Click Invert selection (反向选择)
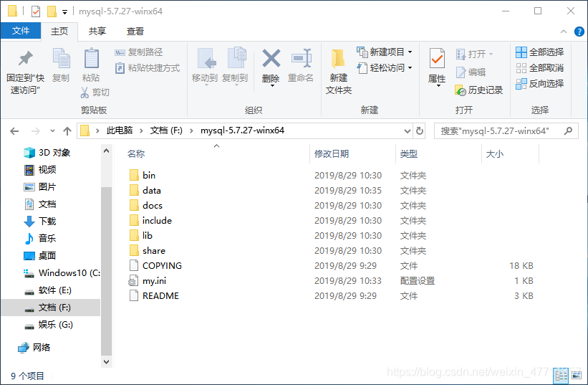 click(539, 84)
